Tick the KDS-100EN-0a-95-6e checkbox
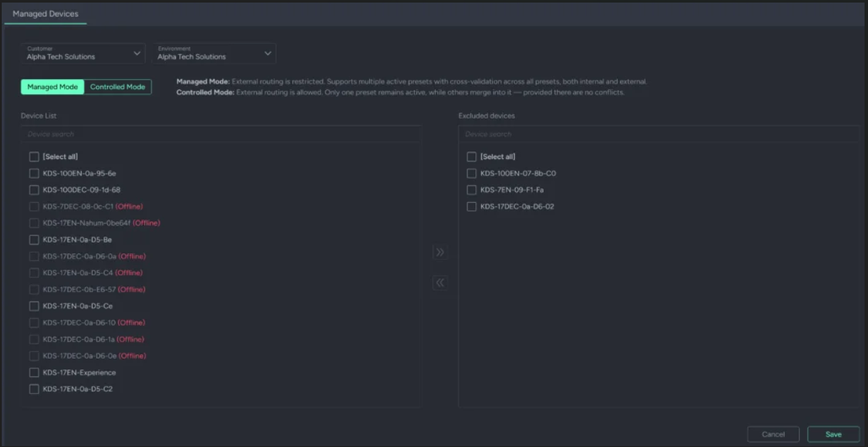868x447 pixels. click(x=35, y=173)
